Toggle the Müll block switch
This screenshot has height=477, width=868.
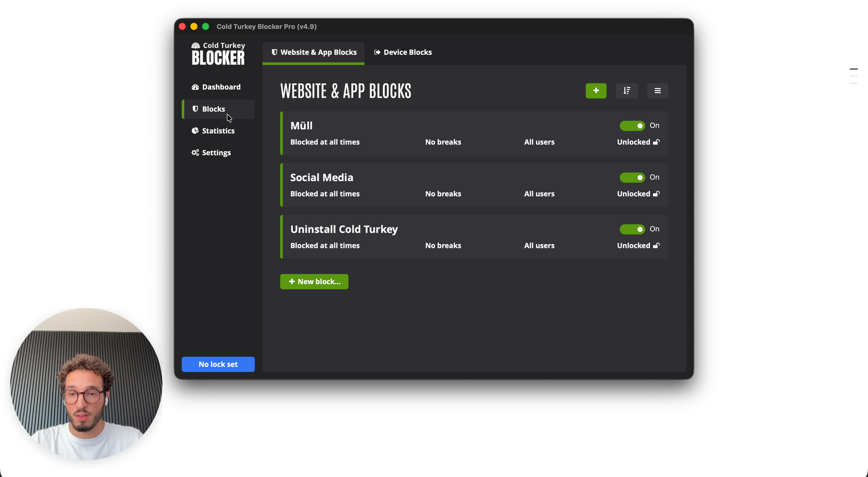click(632, 126)
